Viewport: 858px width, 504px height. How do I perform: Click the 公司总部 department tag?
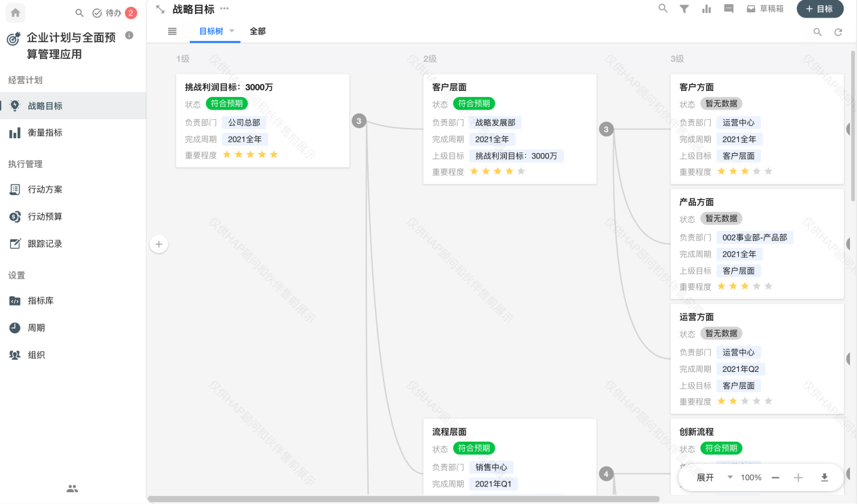pyautogui.click(x=244, y=123)
